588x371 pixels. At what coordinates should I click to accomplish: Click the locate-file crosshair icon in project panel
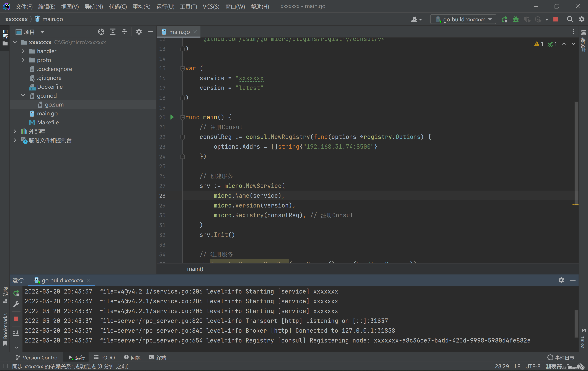tap(101, 32)
